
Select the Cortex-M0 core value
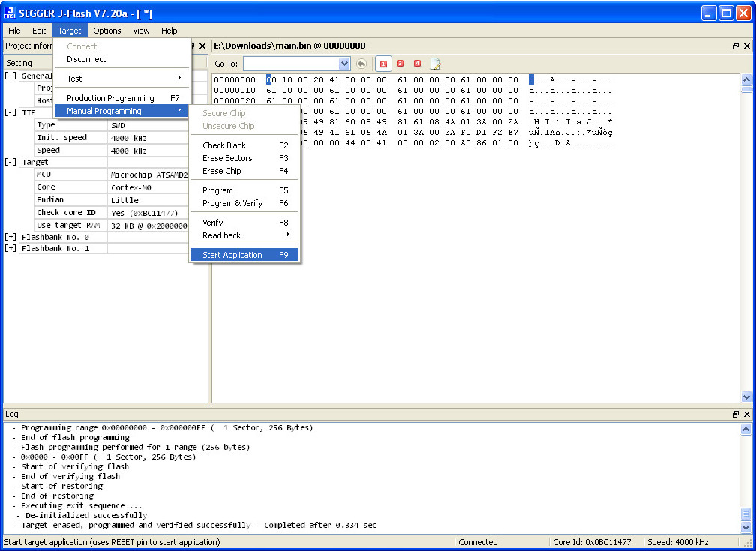click(x=131, y=187)
